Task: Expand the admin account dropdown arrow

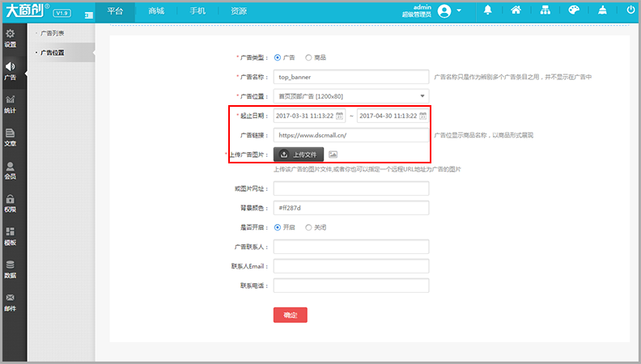Action: (459, 11)
